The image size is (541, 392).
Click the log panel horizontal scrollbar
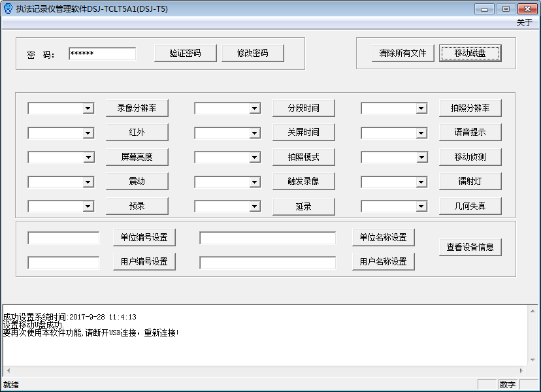(x=265, y=370)
